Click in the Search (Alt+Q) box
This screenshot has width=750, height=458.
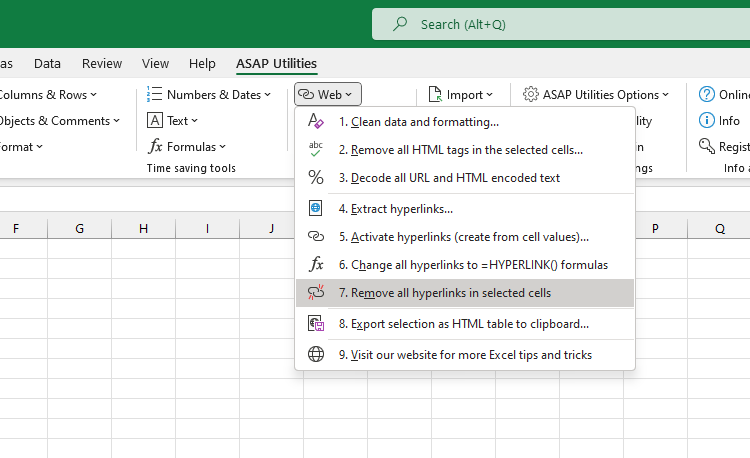pos(561,24)
